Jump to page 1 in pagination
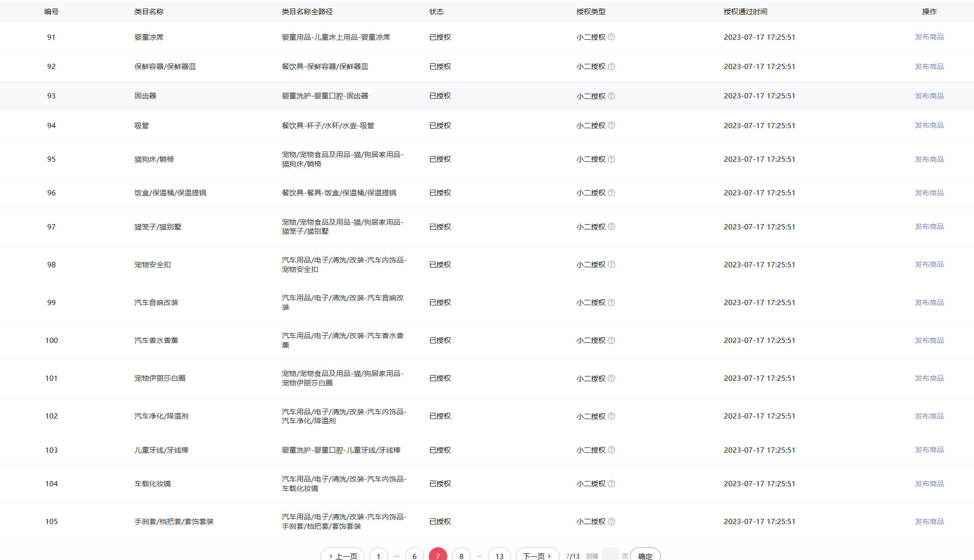Viewport: 974px width, 560px height. click(378, 556)
